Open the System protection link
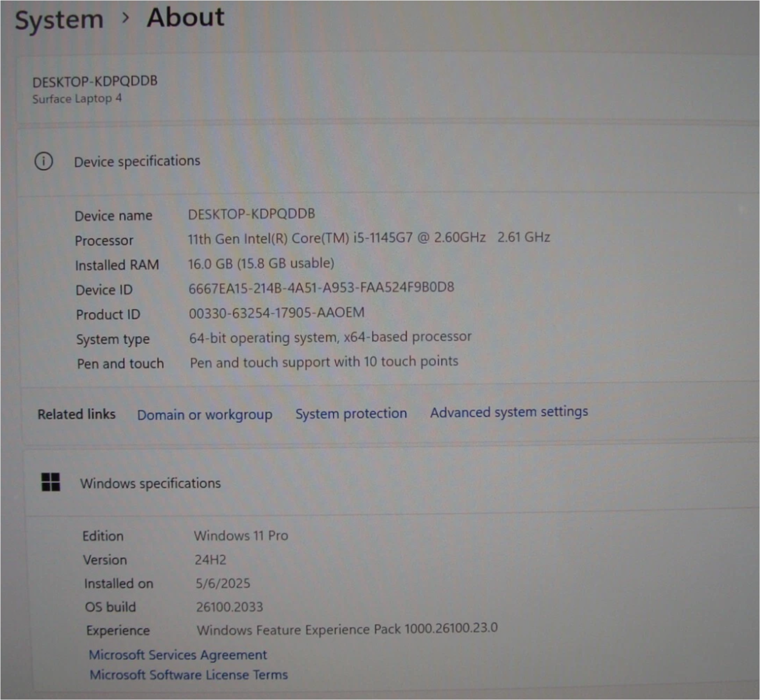The width and height of the screenshot is (760, 700). tap(351, 414)
